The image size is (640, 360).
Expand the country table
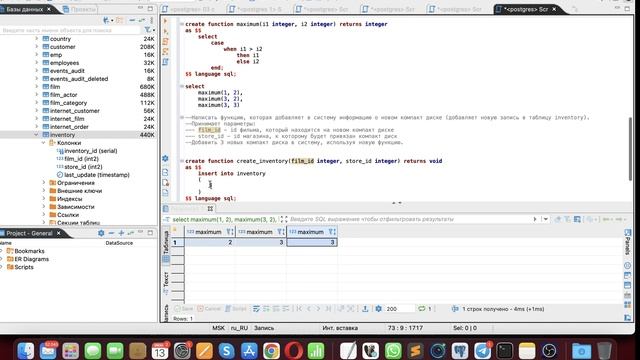[36, 38]
